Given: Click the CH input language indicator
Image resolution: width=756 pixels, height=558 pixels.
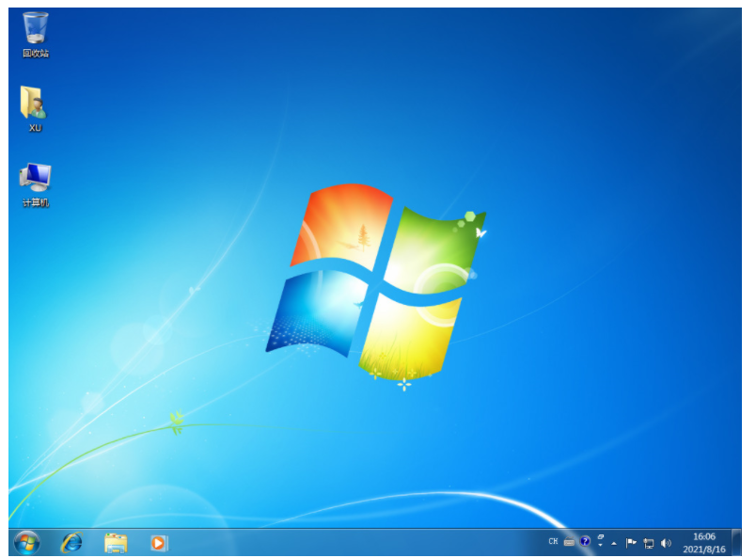Looking at the screenshot, I should coord(553,542).
